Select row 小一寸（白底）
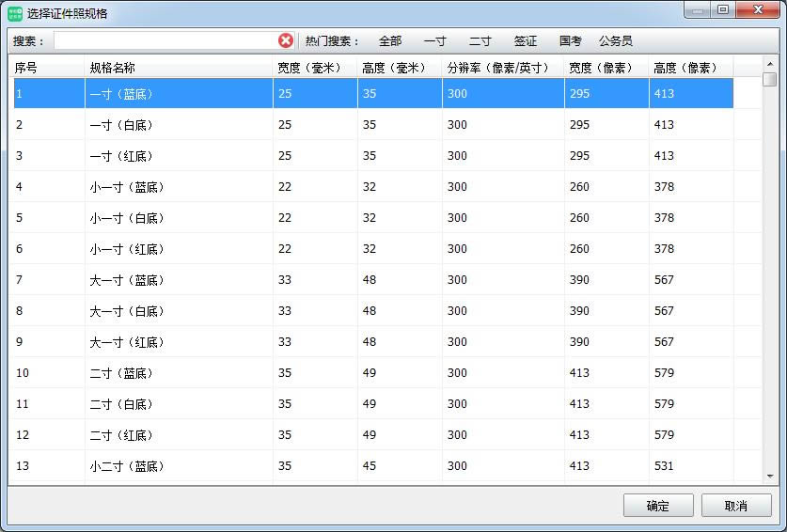The width and height of the screenshot is (787, 532). (x=373, y=218)
